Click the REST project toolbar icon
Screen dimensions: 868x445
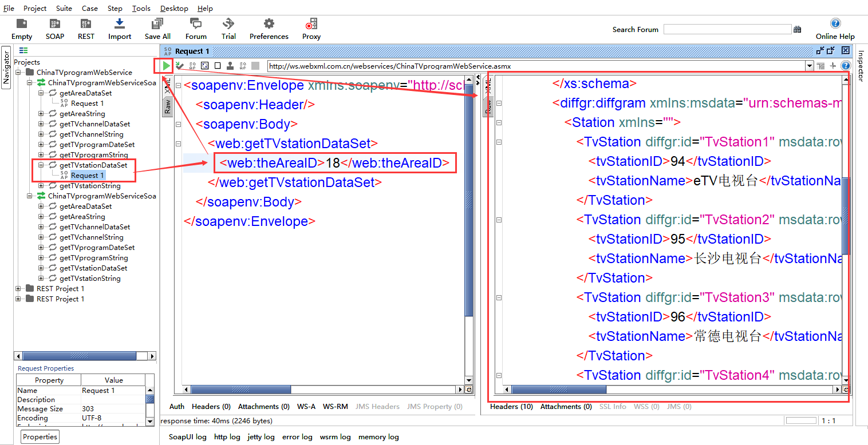pos(86,23)
